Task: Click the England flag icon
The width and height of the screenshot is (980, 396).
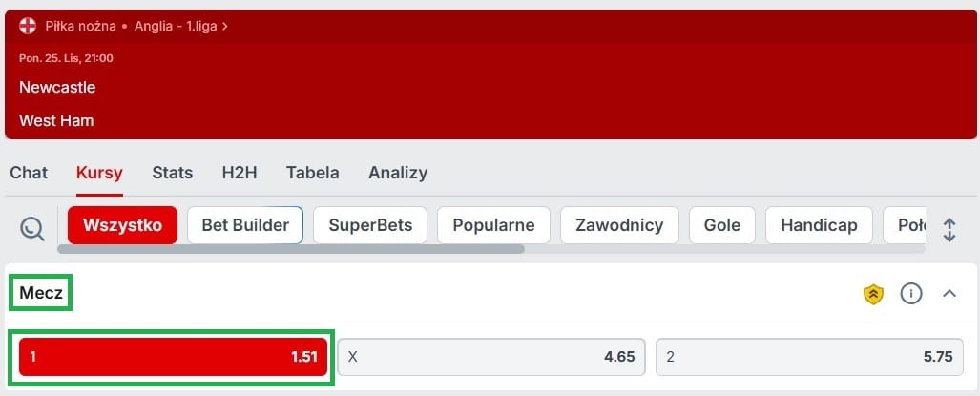Action: coord(28,26)
